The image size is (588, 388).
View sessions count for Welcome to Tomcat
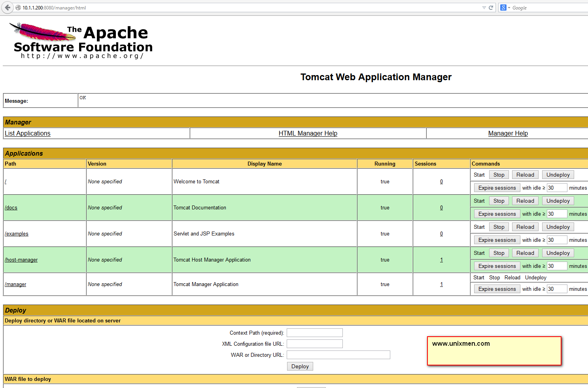tap(441, 181)
